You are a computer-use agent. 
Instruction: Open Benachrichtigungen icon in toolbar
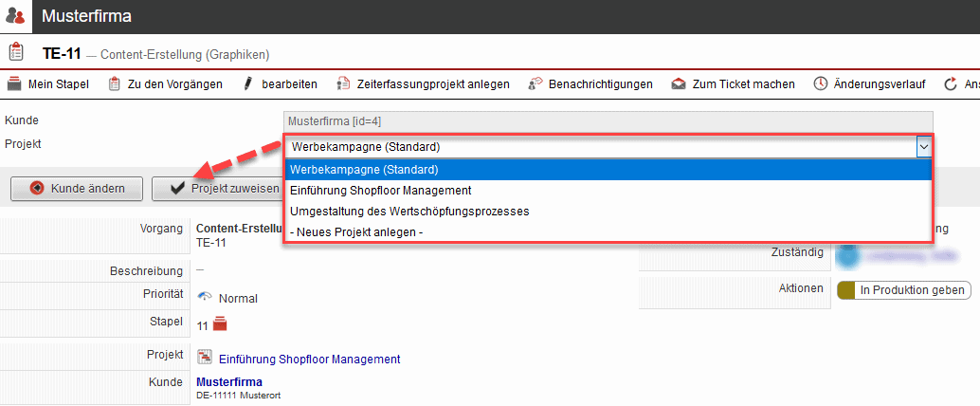click(x=535, y=84)
